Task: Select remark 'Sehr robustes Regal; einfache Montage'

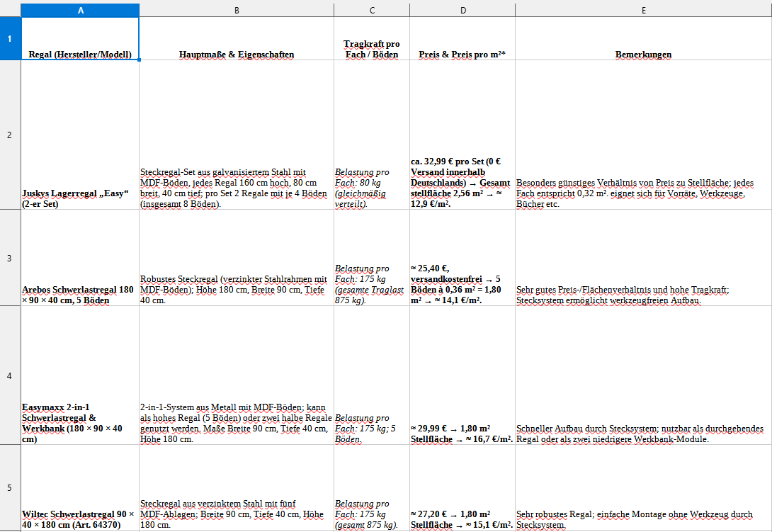Action: (644, 487)
